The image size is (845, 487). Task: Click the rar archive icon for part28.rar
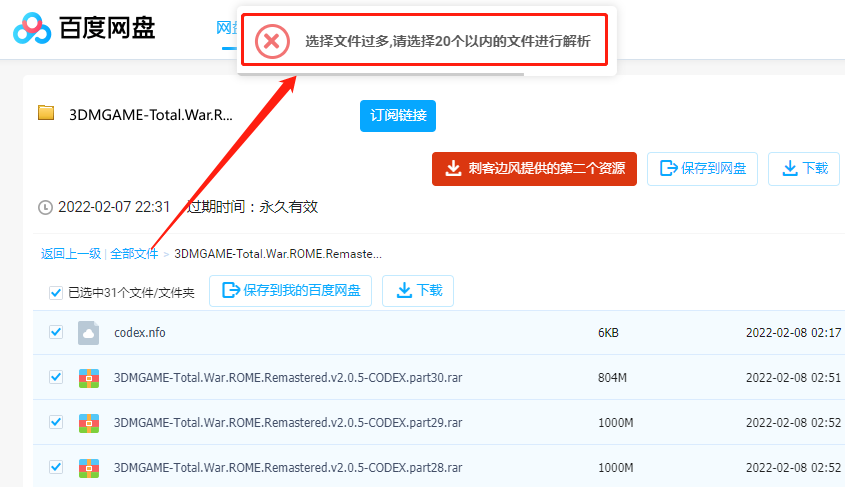(x=89, y=468)
